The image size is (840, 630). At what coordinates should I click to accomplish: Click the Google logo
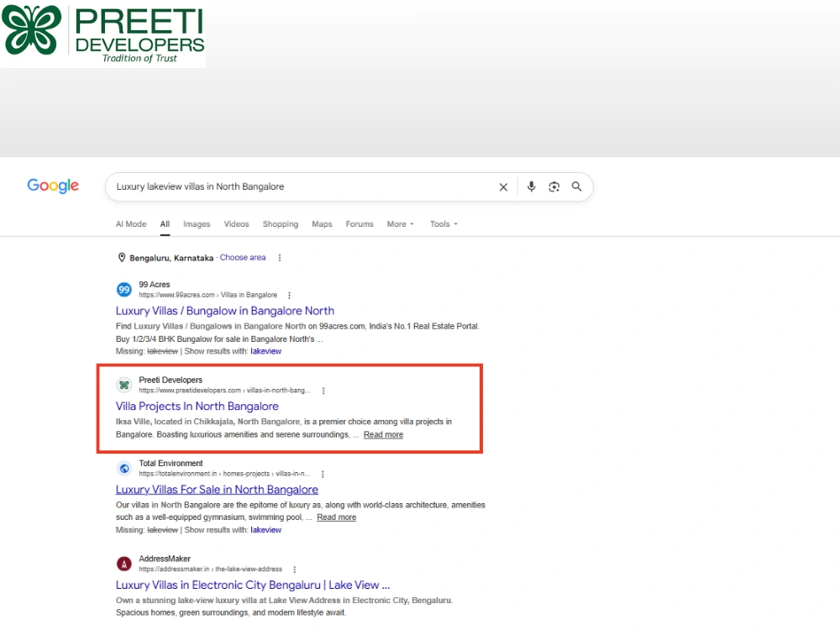(x=53, y=186)
